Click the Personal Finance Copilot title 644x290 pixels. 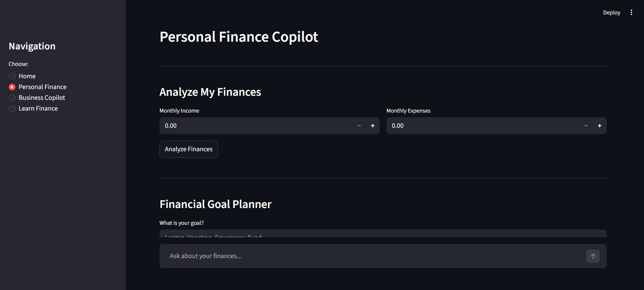[239, 37]
